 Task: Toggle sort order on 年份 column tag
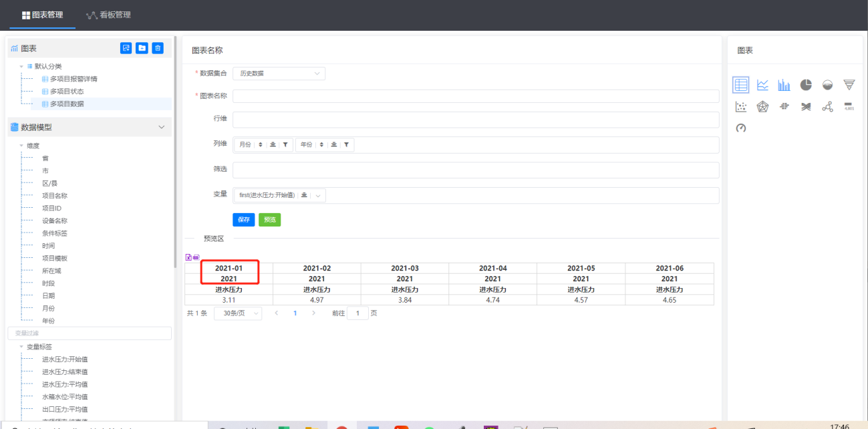(x=321, y=144)
